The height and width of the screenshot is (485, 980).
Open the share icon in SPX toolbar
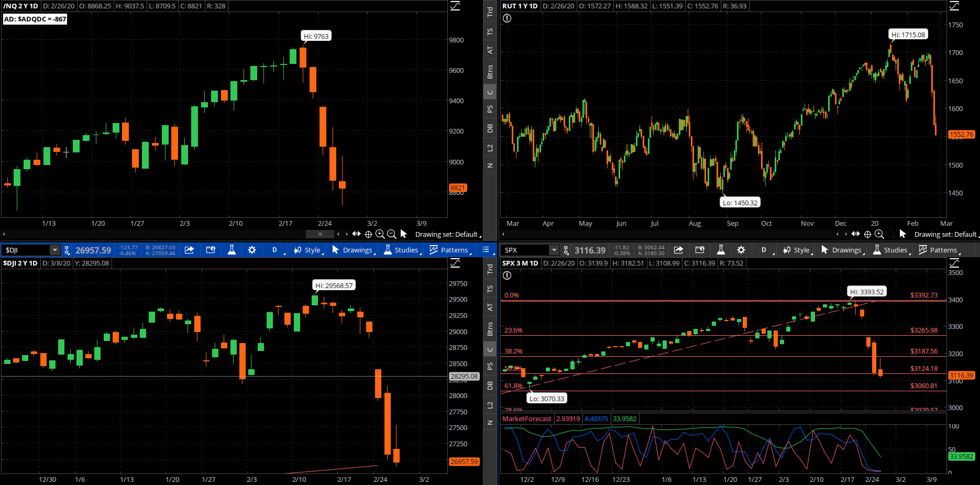coord(678,250)
